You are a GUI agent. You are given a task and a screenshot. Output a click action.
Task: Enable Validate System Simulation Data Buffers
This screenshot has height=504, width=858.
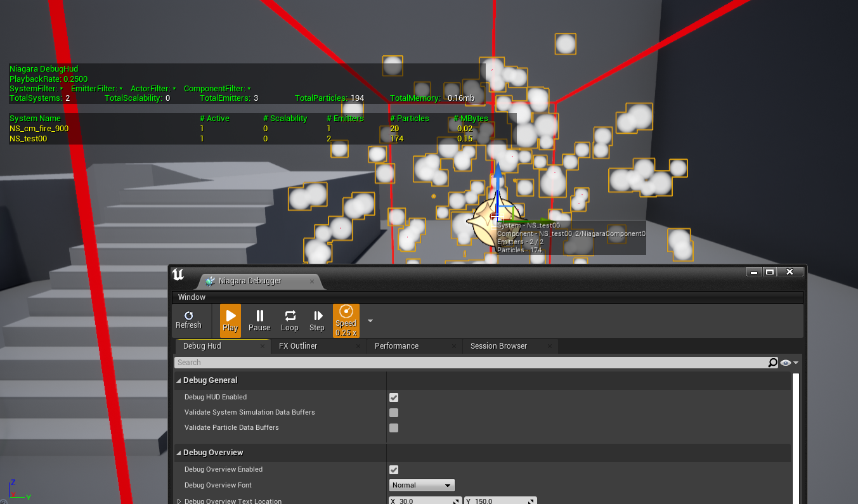[394, 413]
